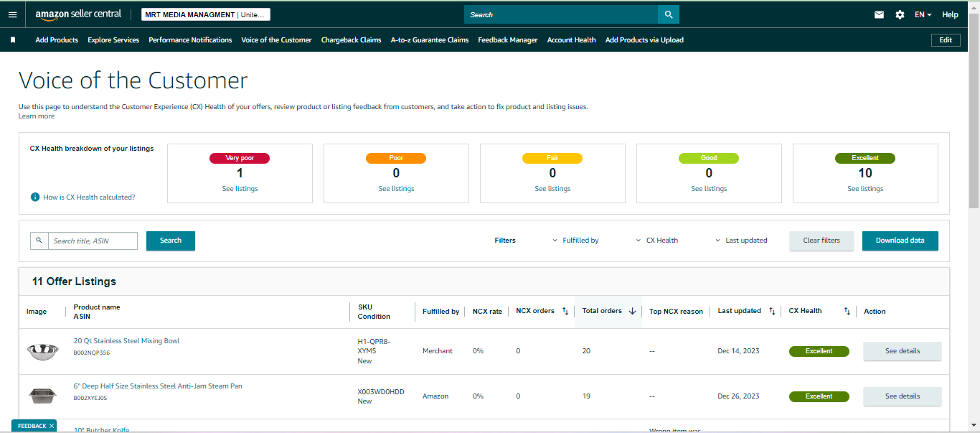Click the green Excellent badge in summary
980x433 pixels.
point(865,158)
